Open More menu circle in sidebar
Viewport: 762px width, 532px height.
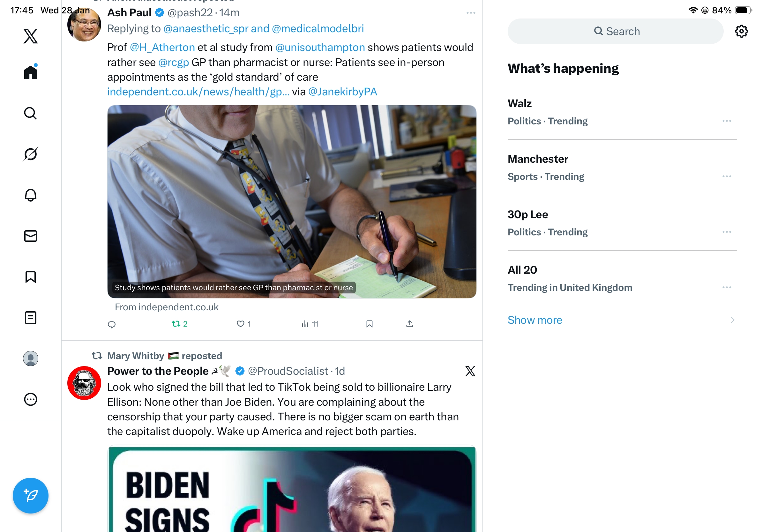click(31, 399)
